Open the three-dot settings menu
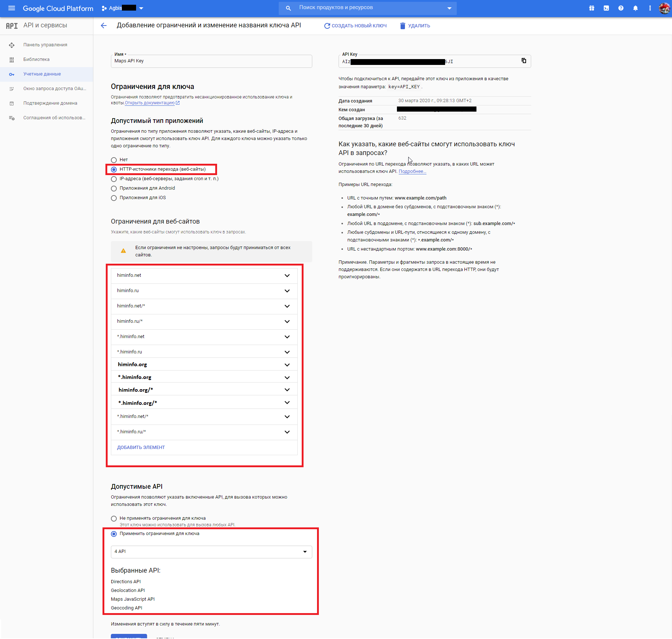 pos(650,8)
